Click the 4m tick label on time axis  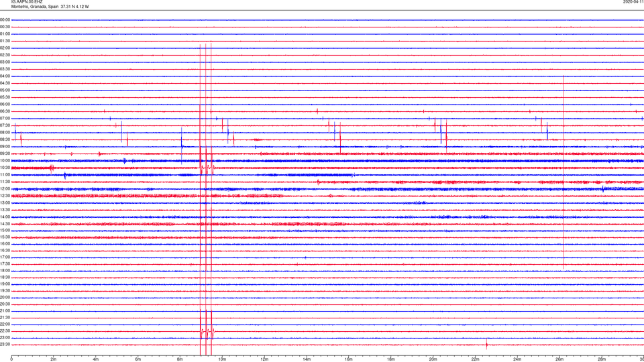[x=96, y=359]
